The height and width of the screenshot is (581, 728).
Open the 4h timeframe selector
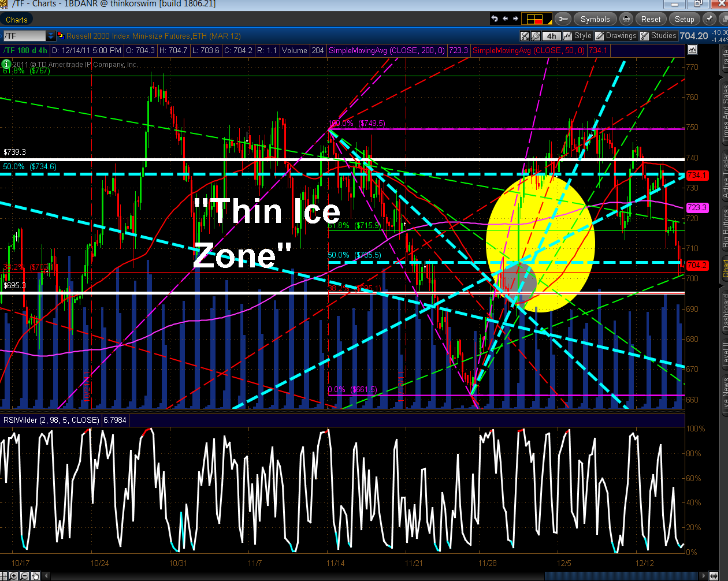click(551, 36)
